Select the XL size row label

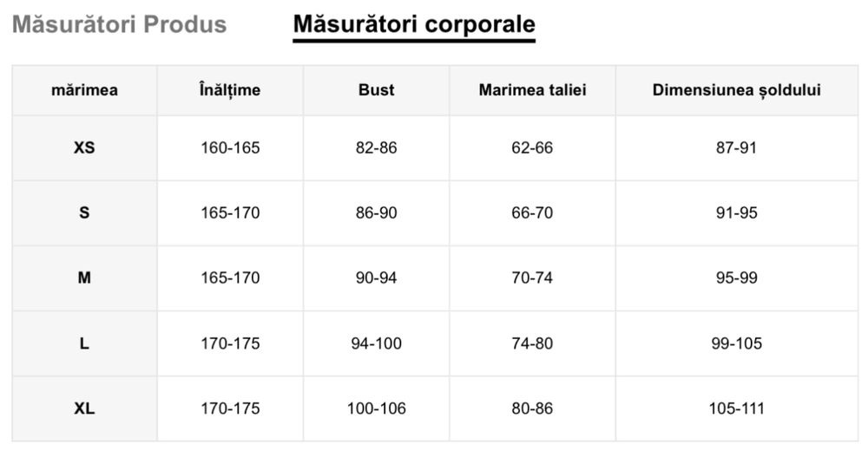[84, 408]
